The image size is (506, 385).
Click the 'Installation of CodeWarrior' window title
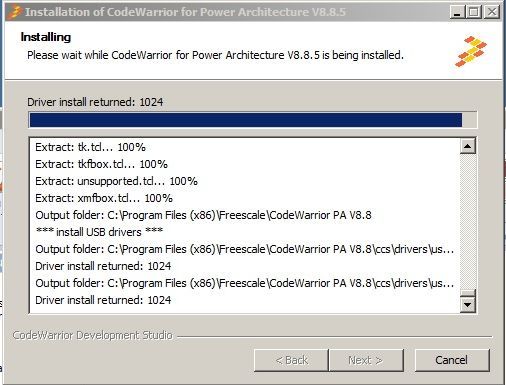tap(185, 12)
